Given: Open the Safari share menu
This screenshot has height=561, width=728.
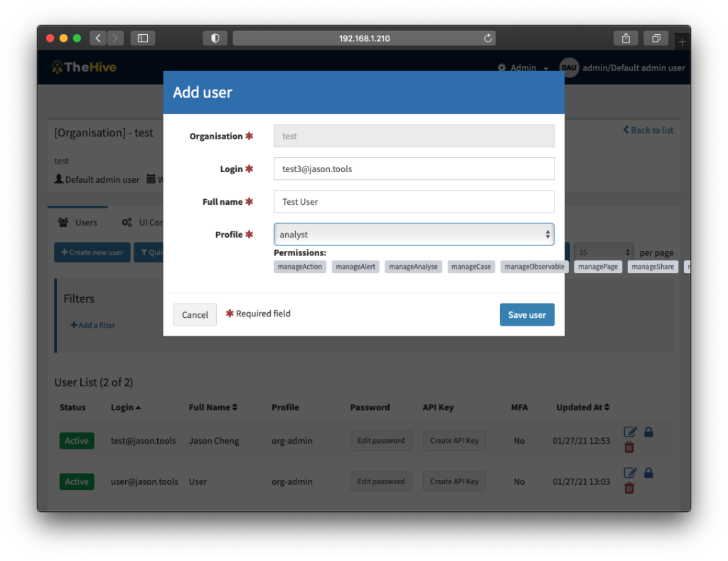Looking at the screenshot, I should pyautogui.click(x=626, y=38).
